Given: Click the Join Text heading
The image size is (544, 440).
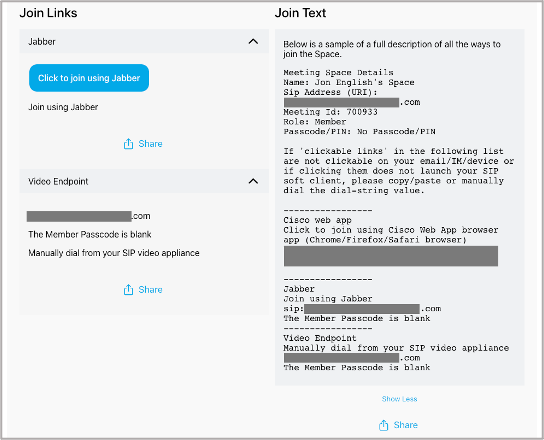Looking at the screenshot, I should (x=300, y=13).
